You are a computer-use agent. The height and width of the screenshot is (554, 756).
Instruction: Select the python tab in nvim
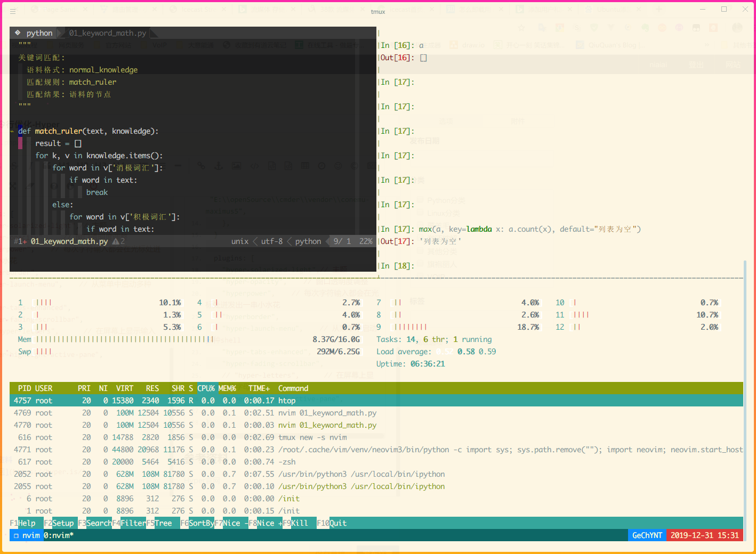(39, 33)
